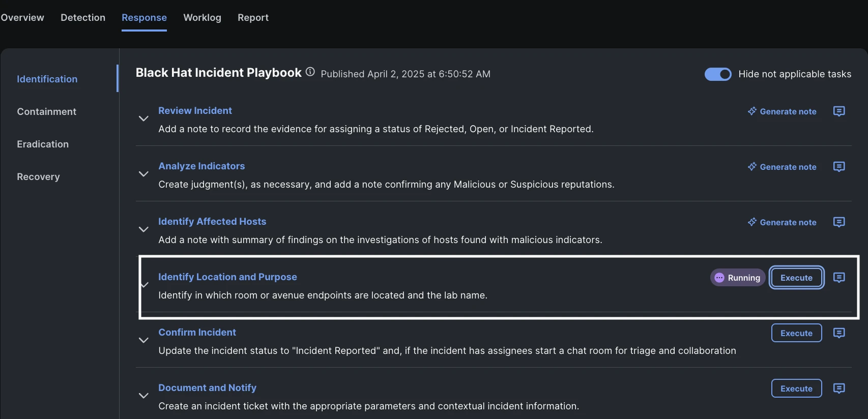
Task: Toggle Hide not applicable tasks switch
Action: (717, 74)
